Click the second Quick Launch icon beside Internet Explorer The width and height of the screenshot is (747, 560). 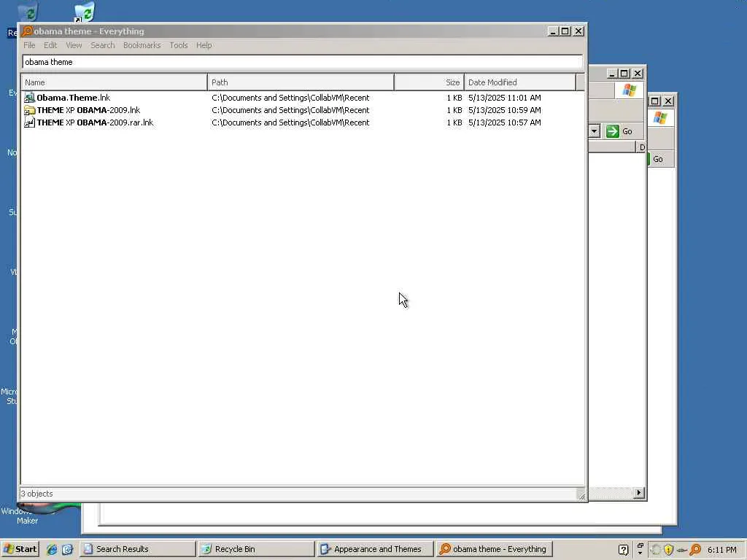coord(67,550)
